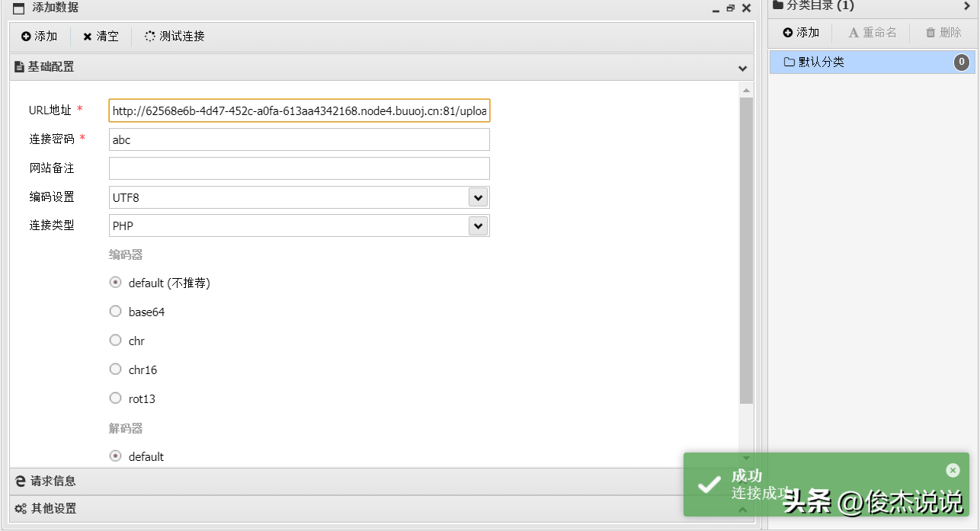Viewport: 980px width, 531px height.
Task: Focus the 连接密码 field containing abc
Action: [299, 139]
